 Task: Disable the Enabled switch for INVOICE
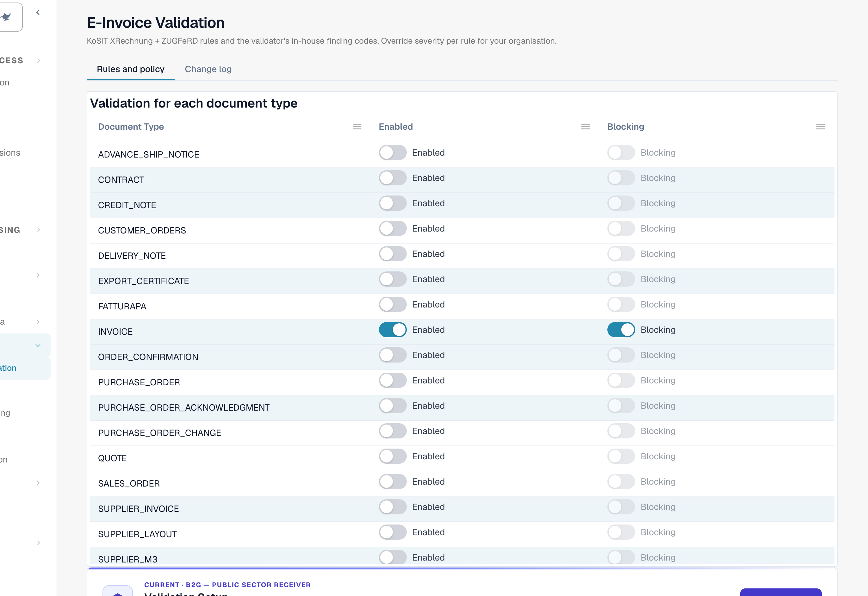[393, 330]
